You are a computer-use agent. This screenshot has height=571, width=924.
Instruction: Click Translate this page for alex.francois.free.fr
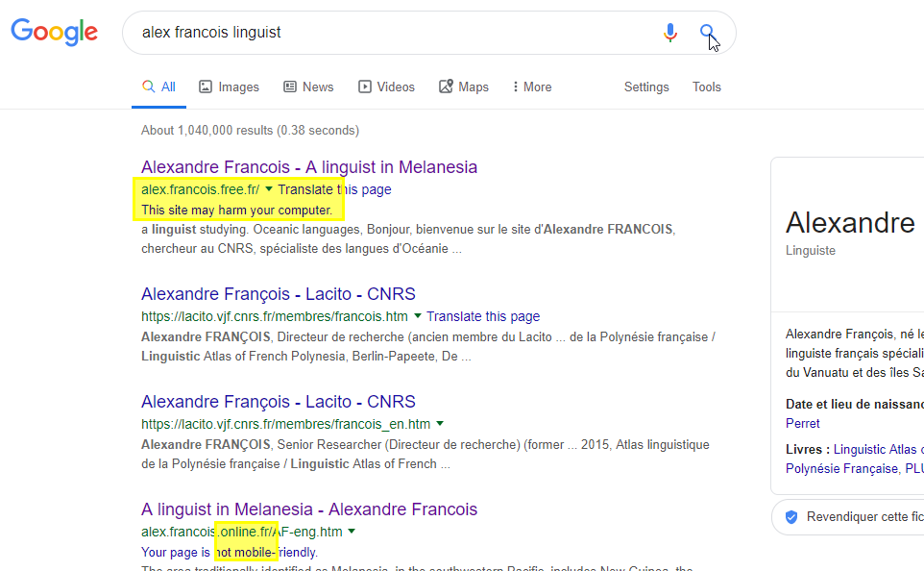334,189
